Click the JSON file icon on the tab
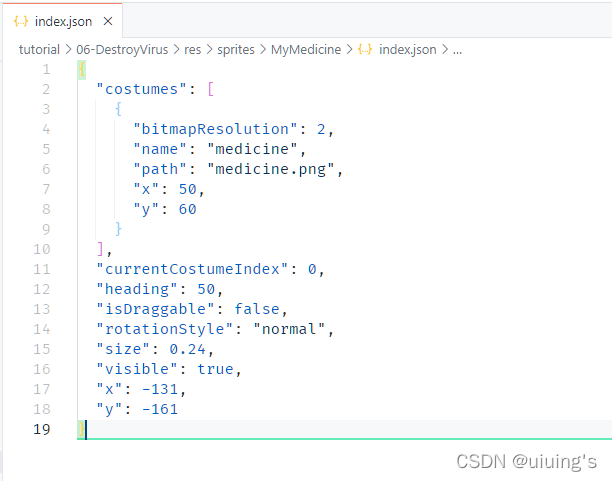Screen dimensions: 612x481 (21, 21)
